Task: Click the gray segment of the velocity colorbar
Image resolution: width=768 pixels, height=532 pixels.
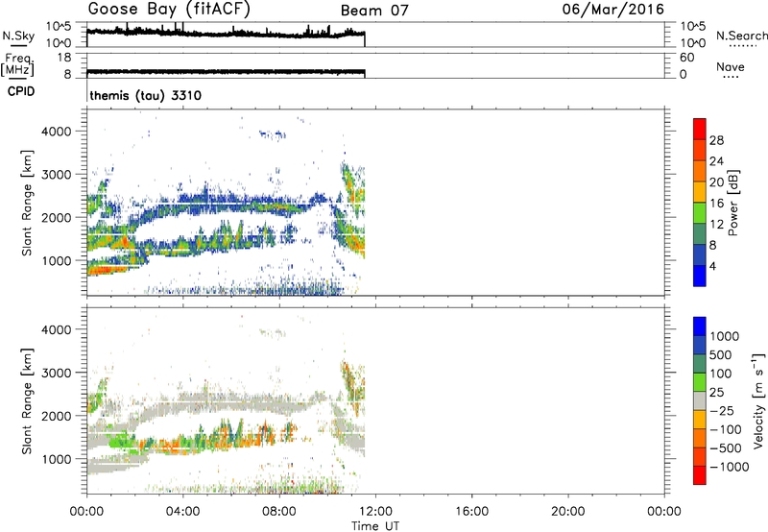Action: pyautogui.click(x=700, y=400)
